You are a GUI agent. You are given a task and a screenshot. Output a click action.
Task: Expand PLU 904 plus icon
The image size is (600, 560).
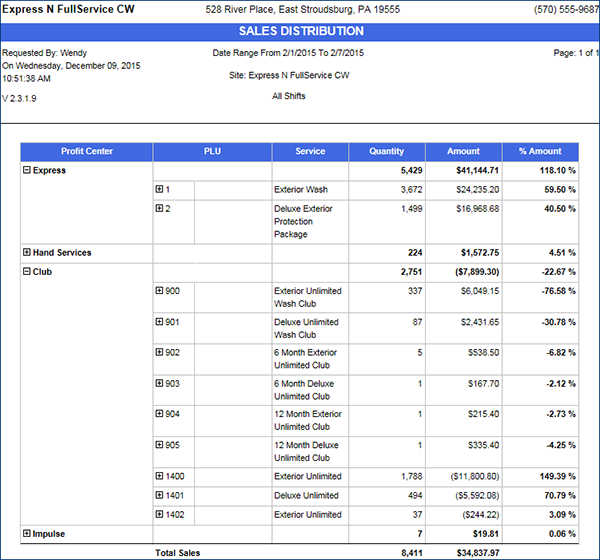click(x=159, y=414)
